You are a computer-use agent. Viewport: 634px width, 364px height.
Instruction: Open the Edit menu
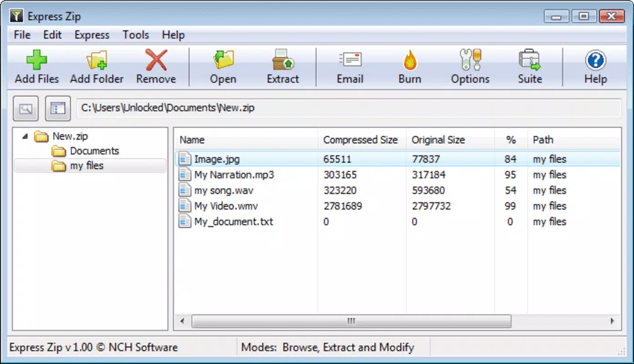coord(52,35)
